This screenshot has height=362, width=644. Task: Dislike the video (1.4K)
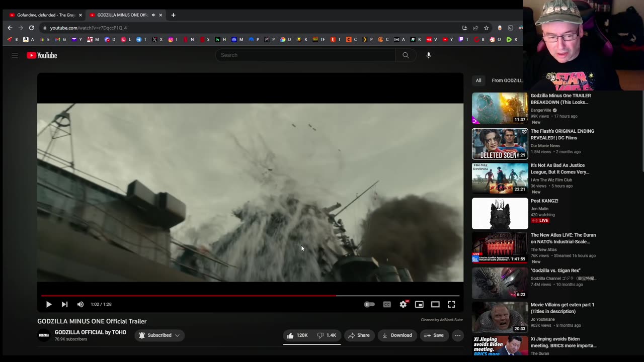[327, 335]
